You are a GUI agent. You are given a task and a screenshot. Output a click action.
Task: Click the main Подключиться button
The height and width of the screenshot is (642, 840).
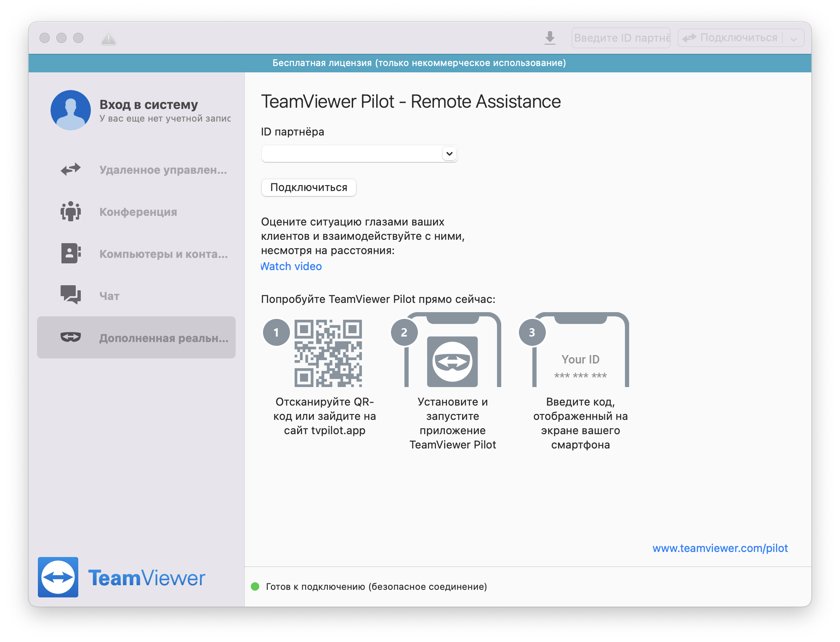(308, 187)
